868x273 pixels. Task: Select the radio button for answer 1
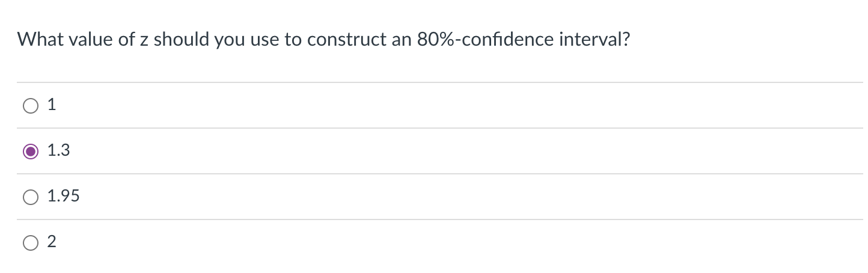(x=30, y=106)
